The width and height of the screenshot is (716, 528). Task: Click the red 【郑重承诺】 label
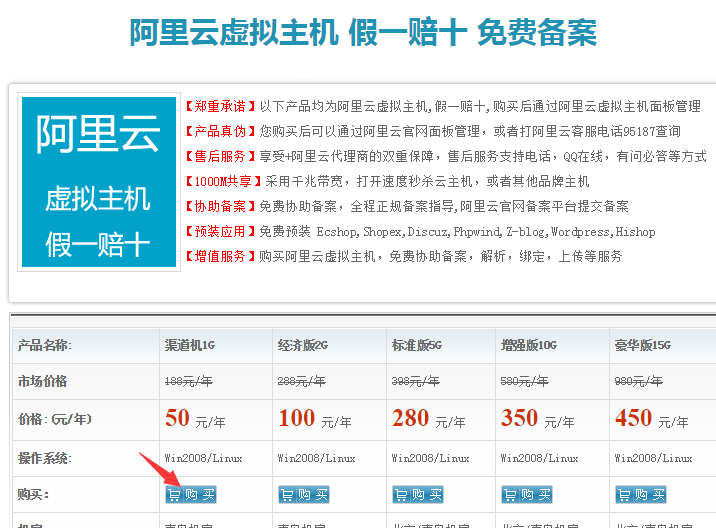click(220, 106)
